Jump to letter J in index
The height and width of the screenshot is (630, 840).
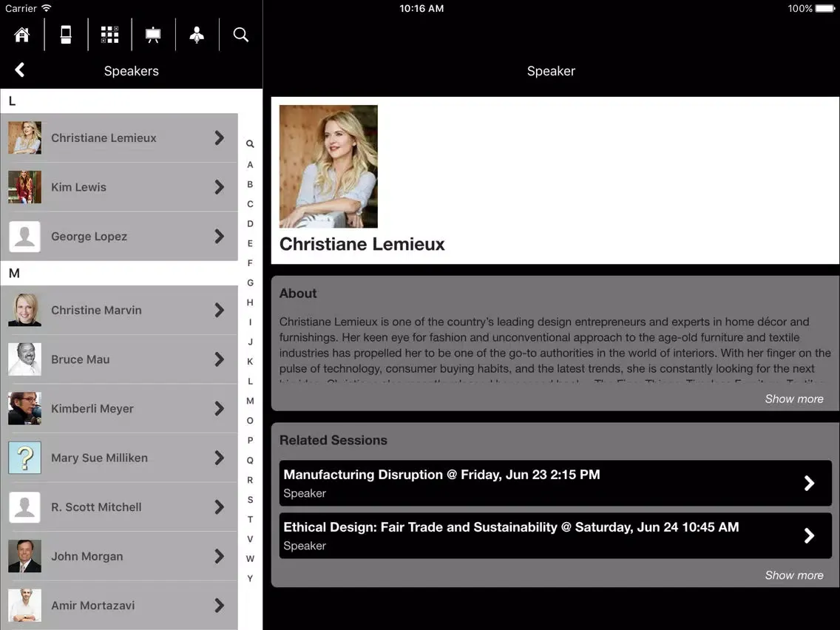(250, 342)
